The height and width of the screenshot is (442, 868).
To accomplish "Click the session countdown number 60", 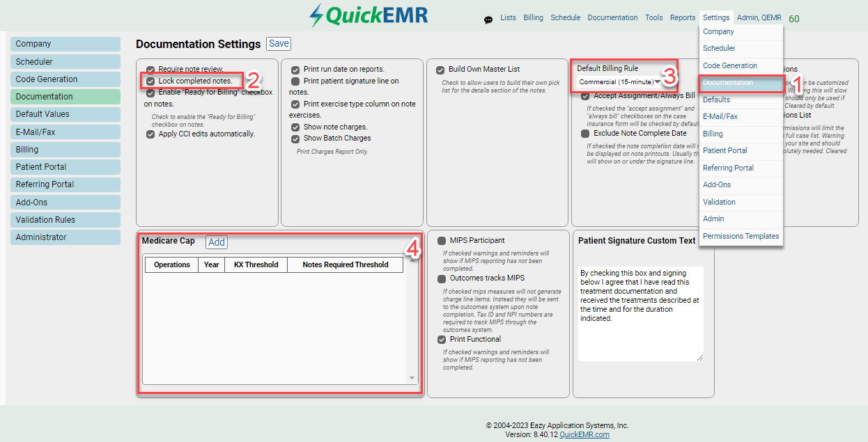I will [794, 19].
